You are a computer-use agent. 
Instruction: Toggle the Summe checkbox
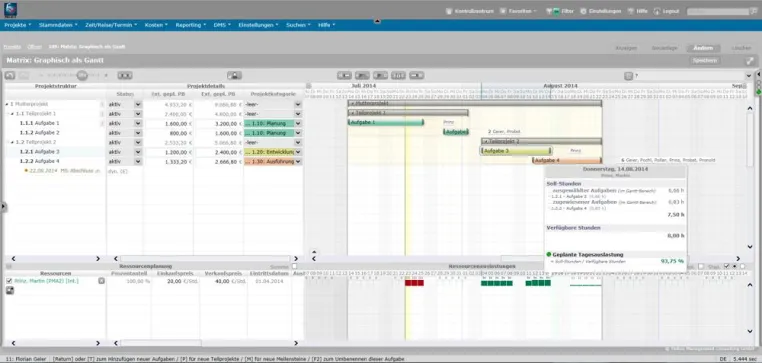click(x=294, y=266)
